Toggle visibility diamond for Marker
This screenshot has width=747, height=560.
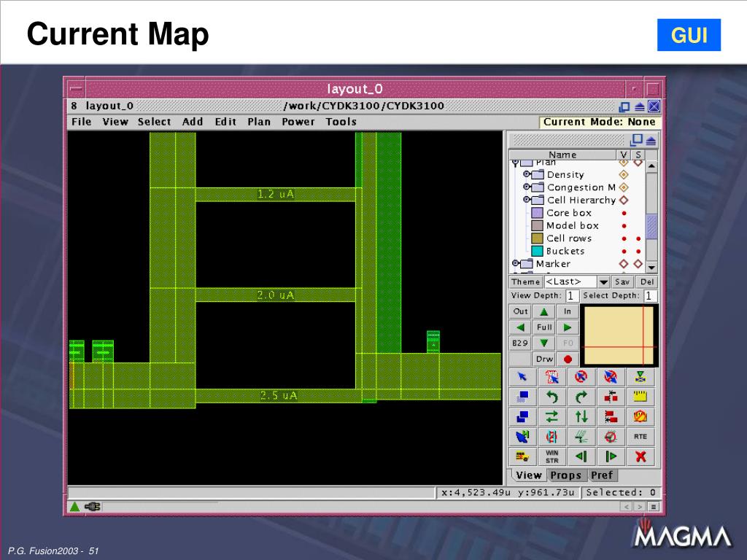pyautogui.click(x=624, y=264)
